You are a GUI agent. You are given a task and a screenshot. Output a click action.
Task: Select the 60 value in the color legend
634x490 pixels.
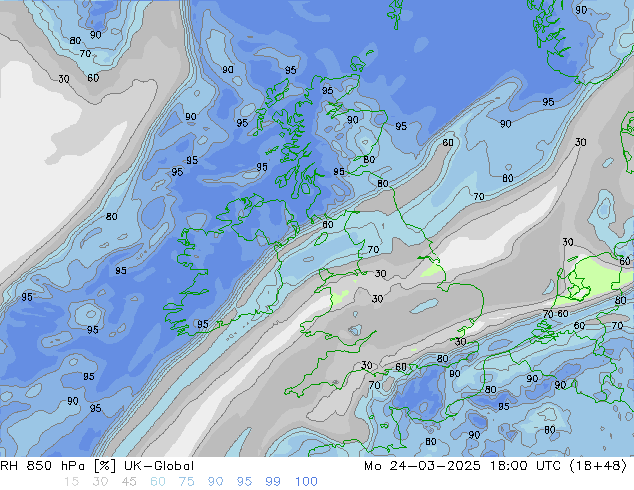(x=158, y=482)
